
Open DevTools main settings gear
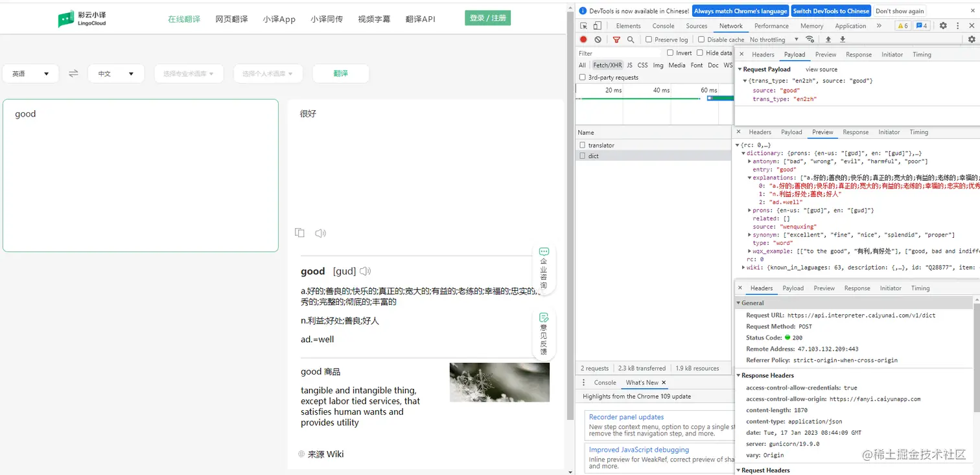click(943, 26)
